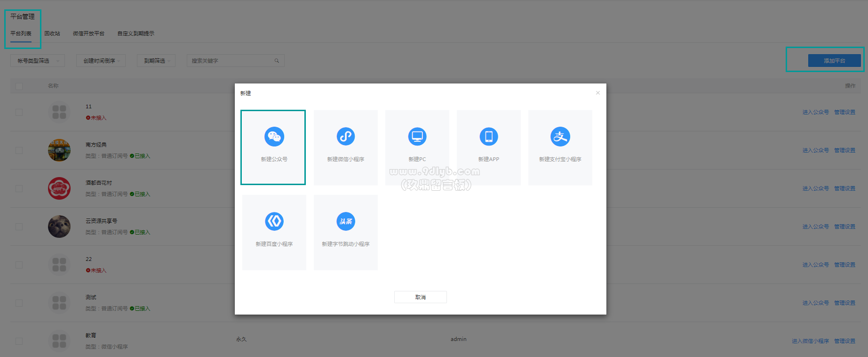Check the box for platform 22
This screenshot has width=868, height=357.
coord(19,265)
